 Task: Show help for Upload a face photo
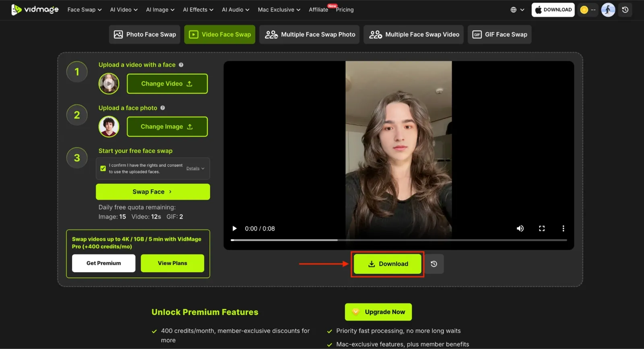point(163,108)
